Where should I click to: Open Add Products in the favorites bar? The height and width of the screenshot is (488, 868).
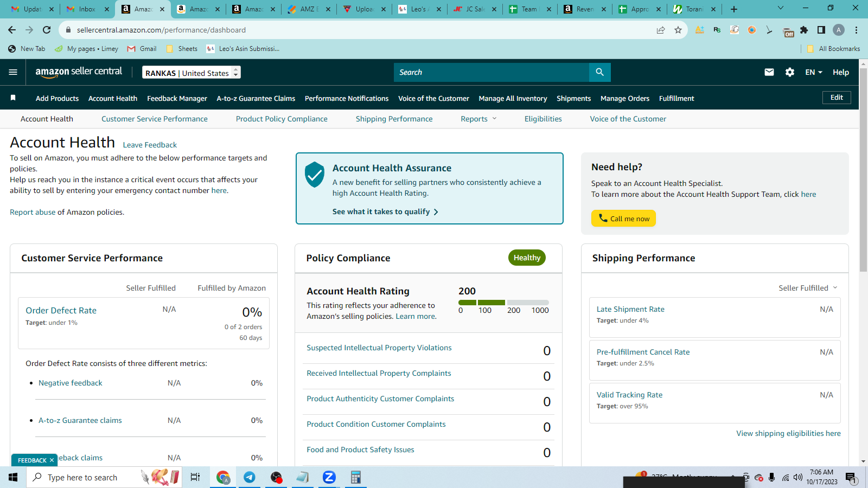pos(57,98)
